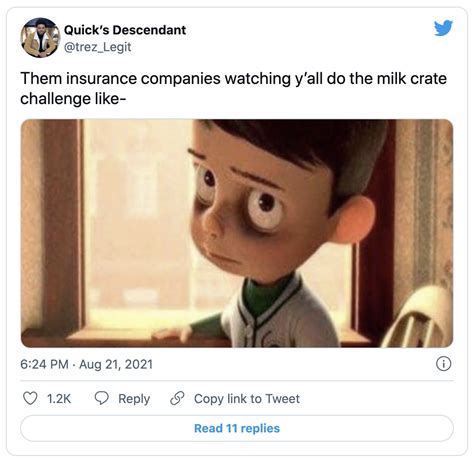Image resolution: width=474 pixels, height=461 pixels.
Task: Open the Quick's Descendant profile avatar
Action: (x=40, y=38)
